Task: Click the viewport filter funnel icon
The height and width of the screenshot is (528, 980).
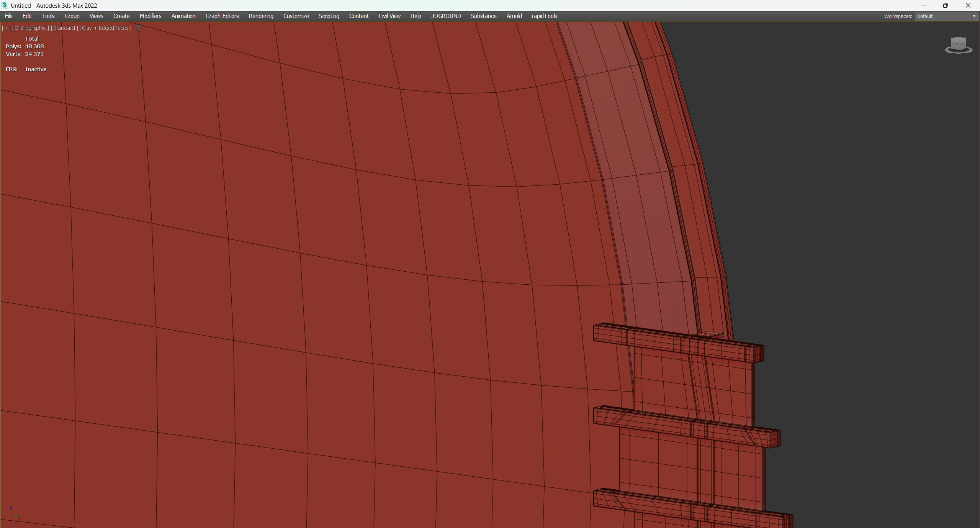Action: click(139, 28)
